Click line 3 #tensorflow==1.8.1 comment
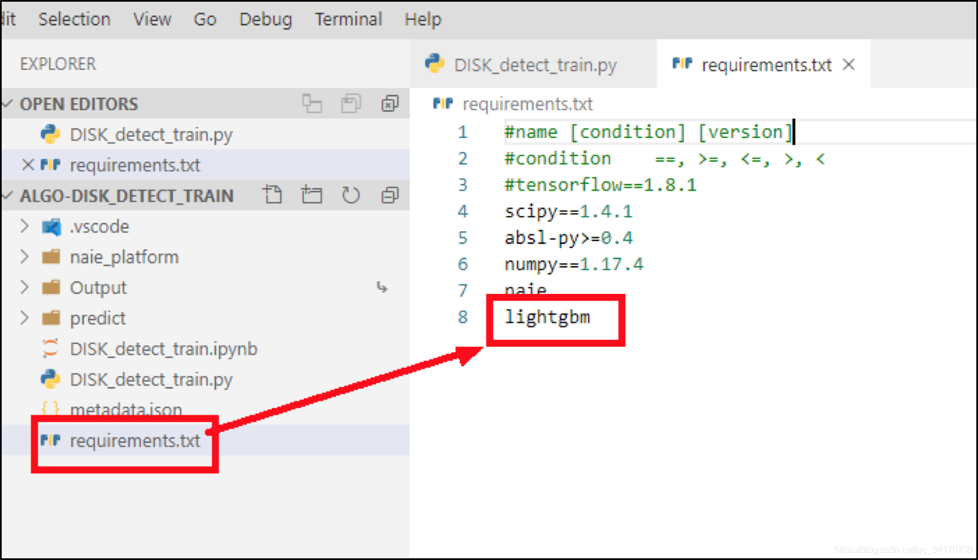 (600, 185)
